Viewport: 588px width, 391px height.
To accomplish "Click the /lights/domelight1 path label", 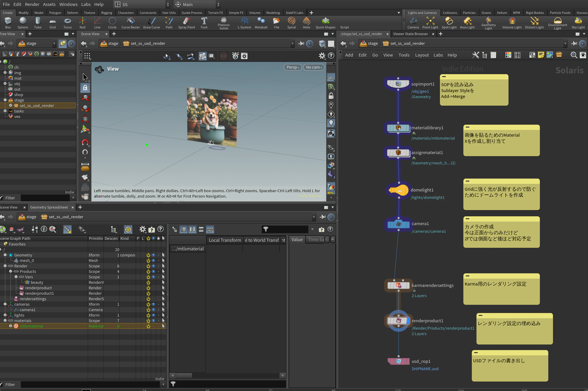I will point(428,197).
